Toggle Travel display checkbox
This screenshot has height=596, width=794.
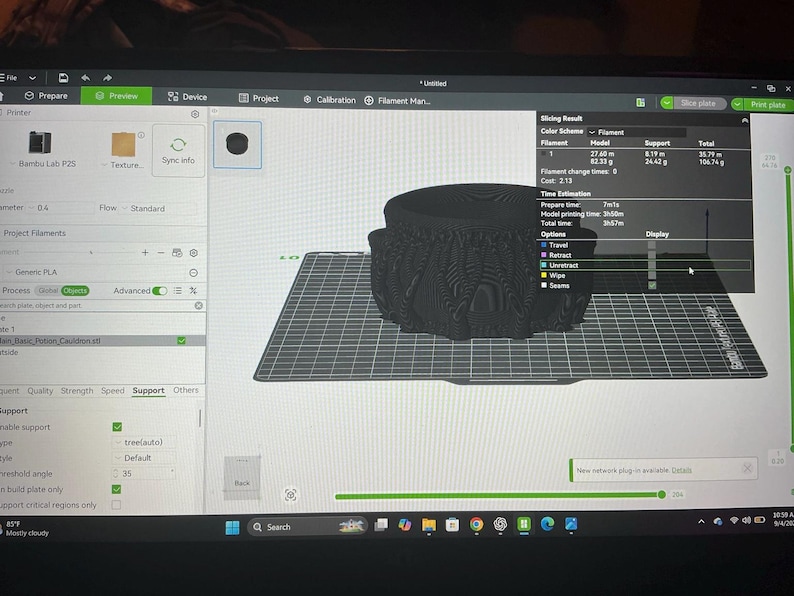652,245
